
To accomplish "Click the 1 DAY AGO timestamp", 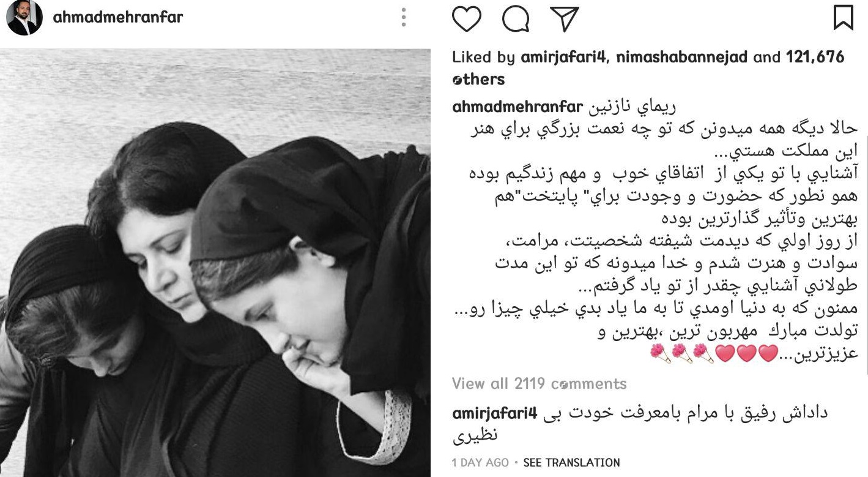I will point(480,463).
